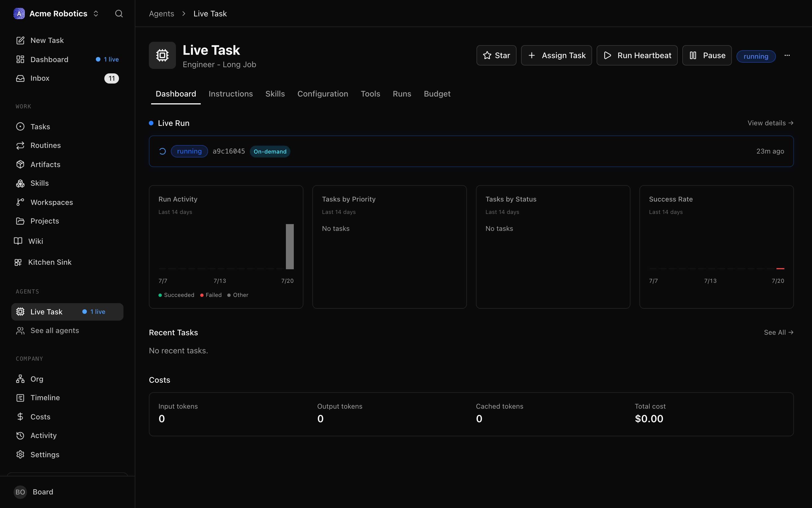The image size is (812, 508).
Task: Click the Org chart icon
Action: point(20,379)
